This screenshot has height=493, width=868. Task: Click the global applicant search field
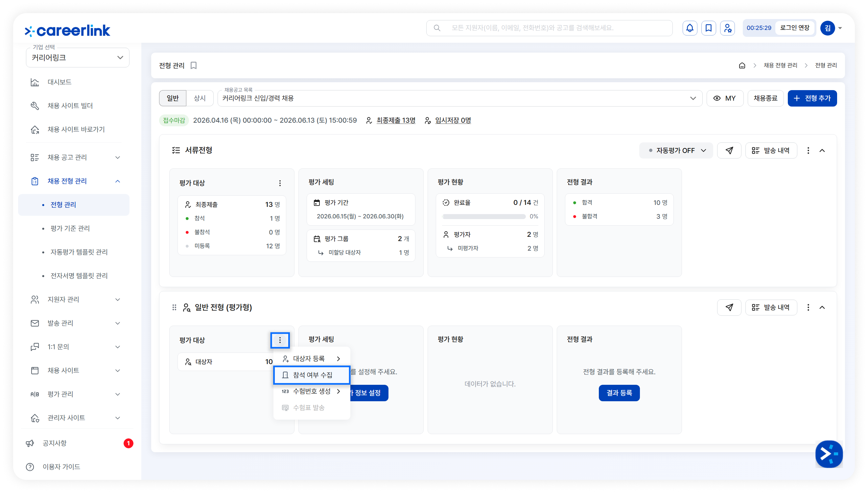549,28
